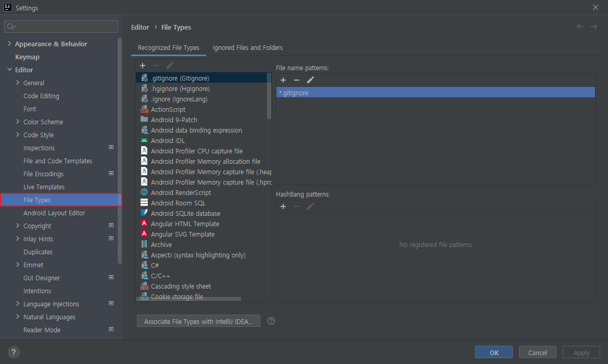Open Reader Mode settings
Viewport: 608px width, 364px height.
pyautogui.click(x=42, y=330)
